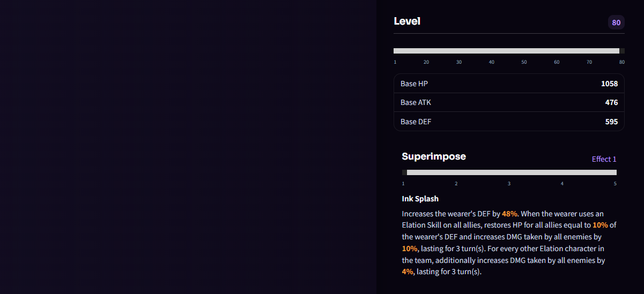Set Level slider to the 20 tick
644x294 pixels.
[426, 51]
